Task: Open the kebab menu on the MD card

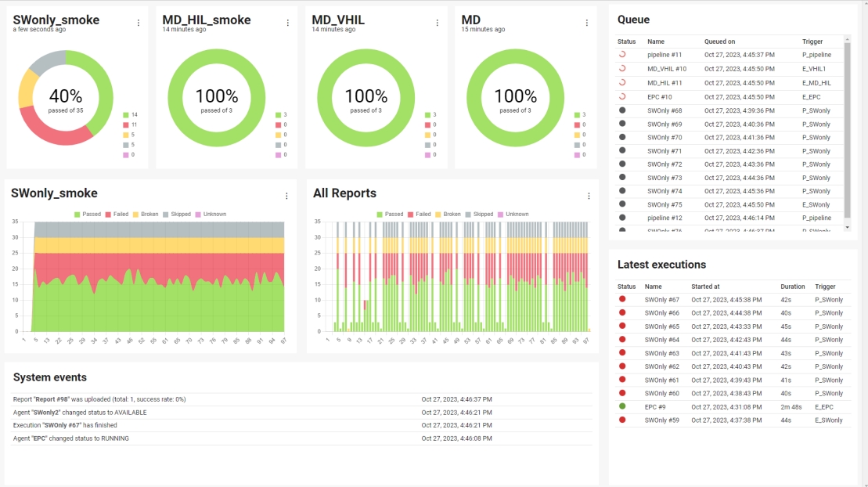Action: point(587,23)
